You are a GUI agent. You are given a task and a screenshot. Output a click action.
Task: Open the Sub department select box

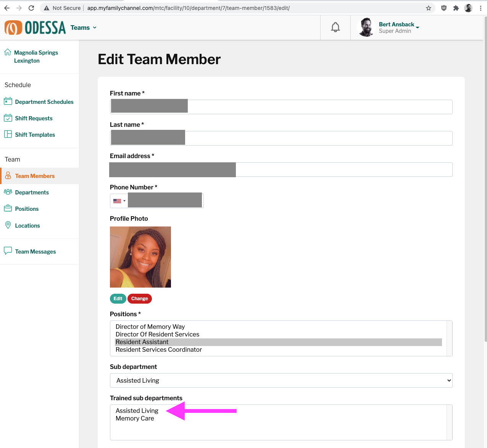tap(281, 380)
